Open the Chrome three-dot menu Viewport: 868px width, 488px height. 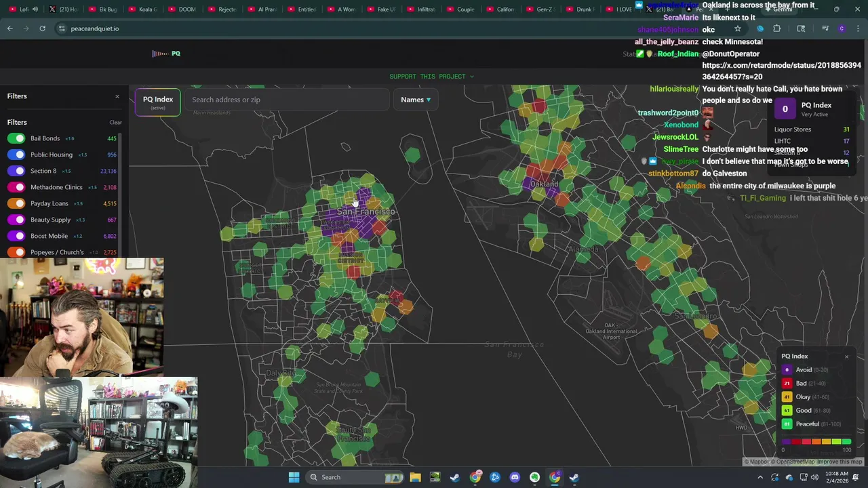[858, 28]
